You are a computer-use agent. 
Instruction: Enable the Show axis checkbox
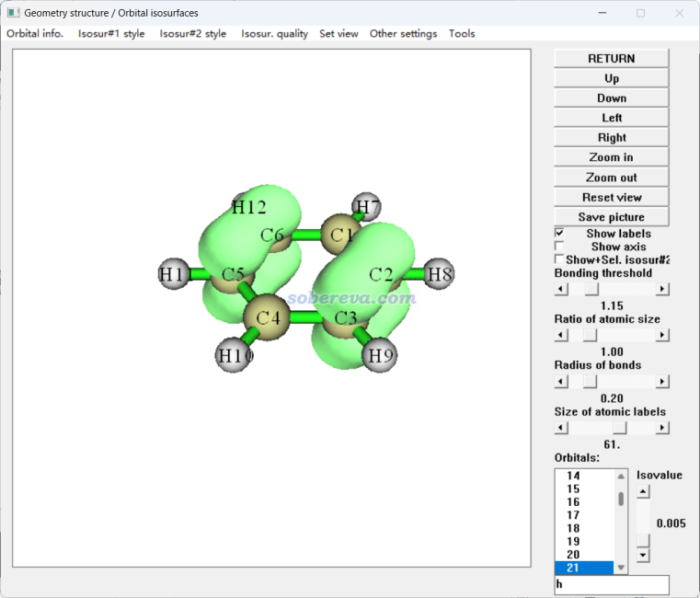[559, 246]
